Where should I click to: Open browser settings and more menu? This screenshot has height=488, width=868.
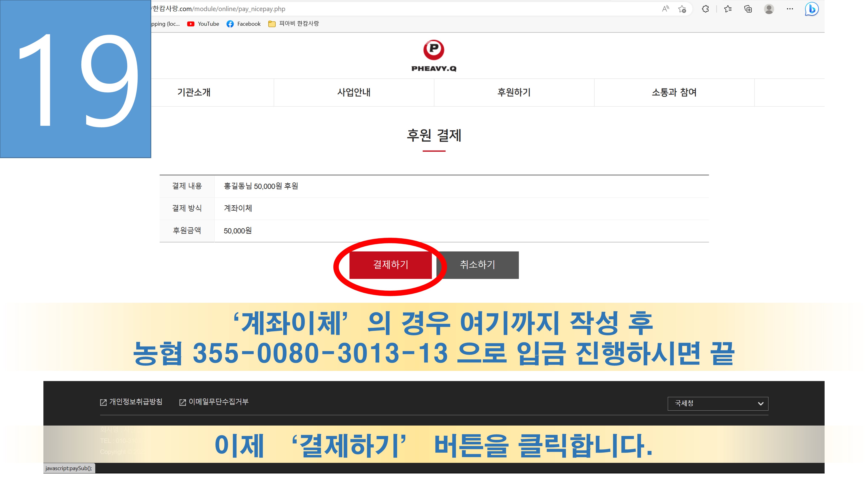[x=790, y=9]
